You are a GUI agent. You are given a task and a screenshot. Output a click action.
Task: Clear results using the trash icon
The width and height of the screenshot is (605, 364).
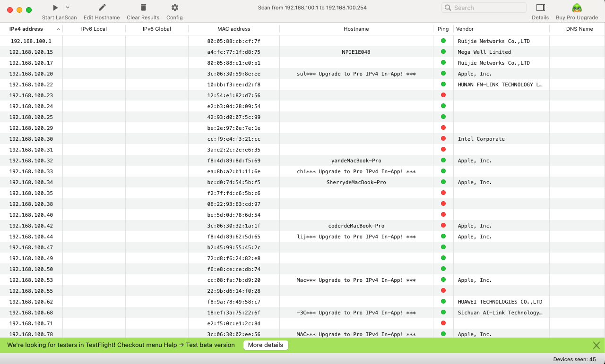pyautogui.click(x=143, y=8)
